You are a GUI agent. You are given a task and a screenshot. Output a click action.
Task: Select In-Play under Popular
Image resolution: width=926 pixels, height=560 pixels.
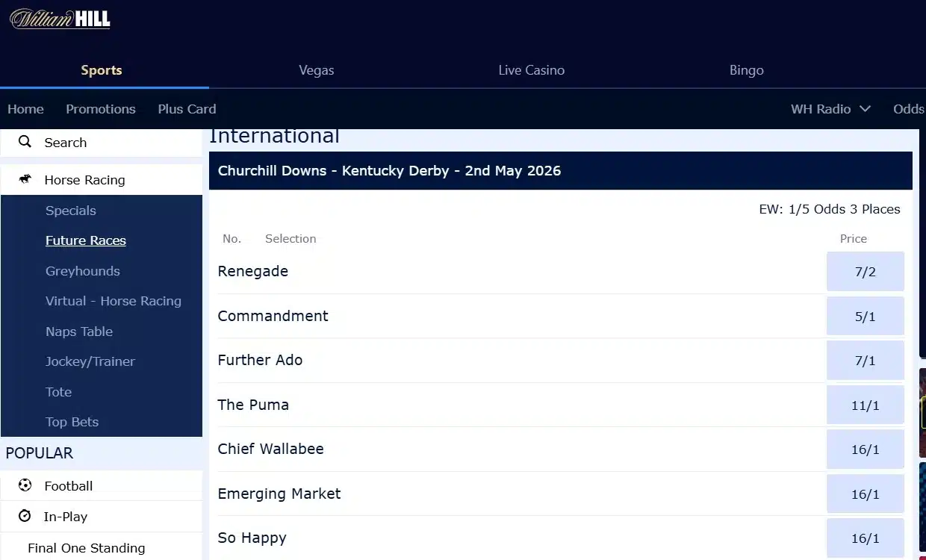point(102,517)
